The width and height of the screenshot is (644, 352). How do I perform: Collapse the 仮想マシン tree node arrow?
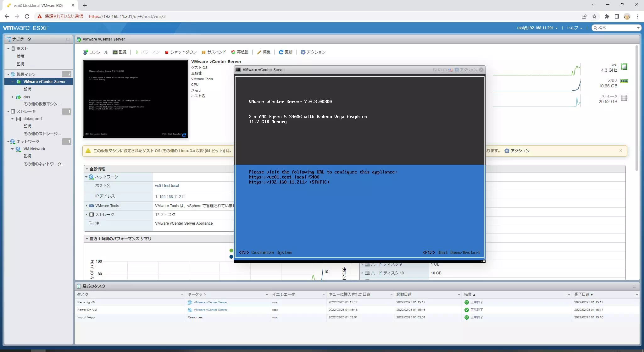pyautogui.click(x=8, y=74)
